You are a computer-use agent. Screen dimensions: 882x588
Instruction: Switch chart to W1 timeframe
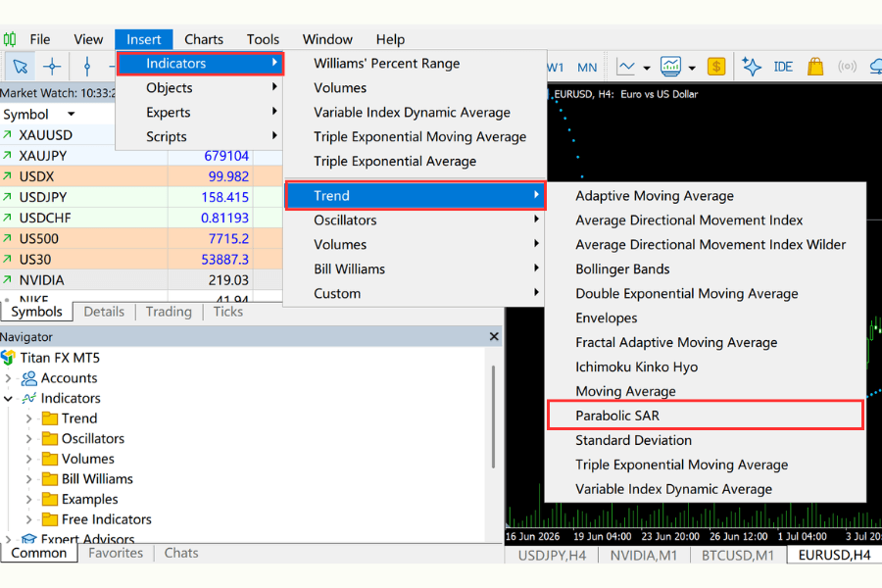tap(555, 68)
